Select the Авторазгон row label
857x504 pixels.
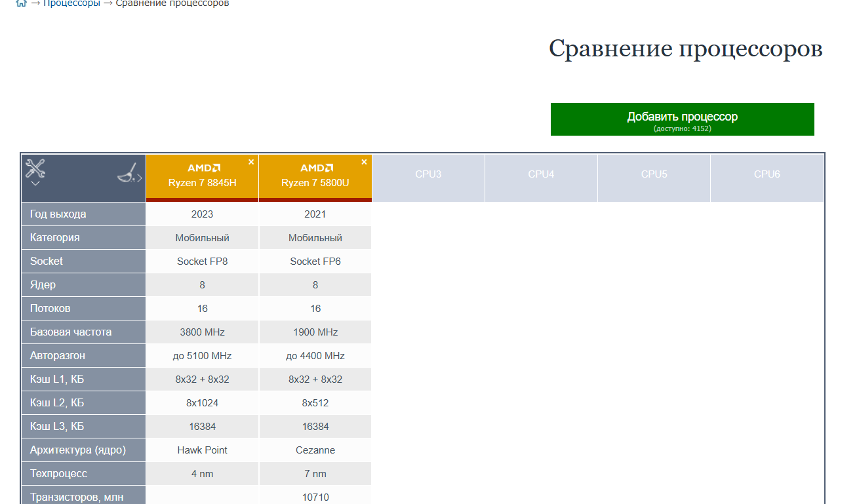click(x=83, y=356)
